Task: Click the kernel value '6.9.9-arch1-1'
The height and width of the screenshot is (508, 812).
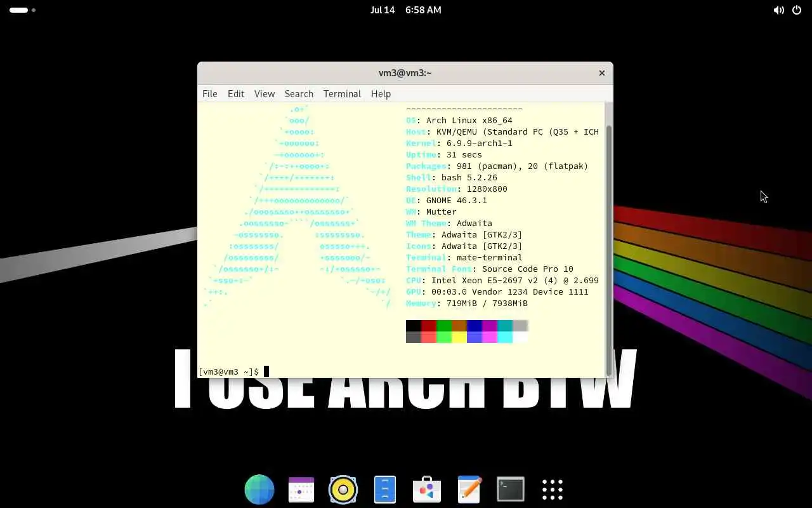Action: [480, 144]
